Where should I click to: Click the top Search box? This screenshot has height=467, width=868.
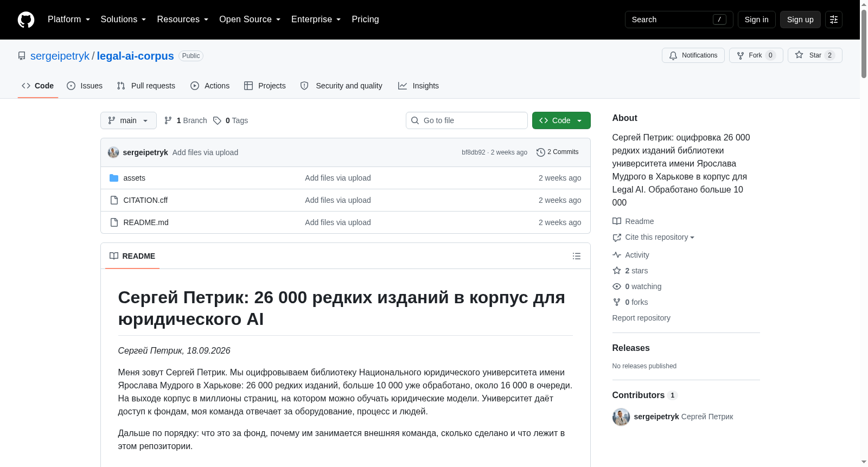[x=679, y=20]
